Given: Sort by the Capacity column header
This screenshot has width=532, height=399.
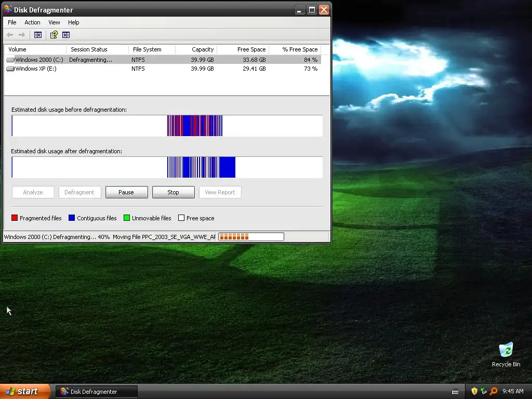Looking at the screenshot, I should (x=196, y=49).
